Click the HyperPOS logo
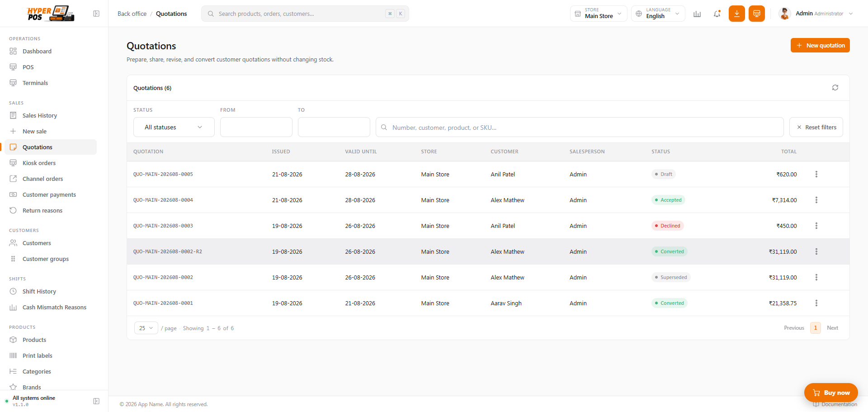This screenshot has height=412, width=868. pos(51,14)
